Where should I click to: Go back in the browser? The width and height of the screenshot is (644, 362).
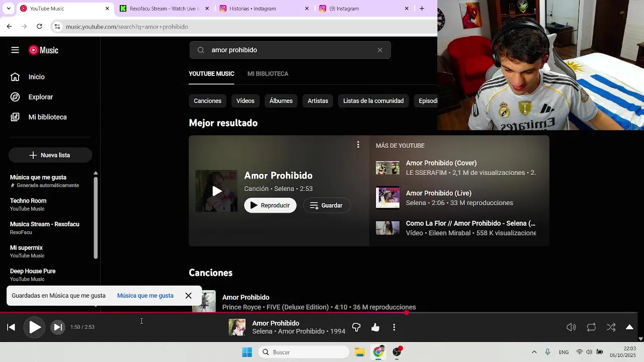pos(9,26)
